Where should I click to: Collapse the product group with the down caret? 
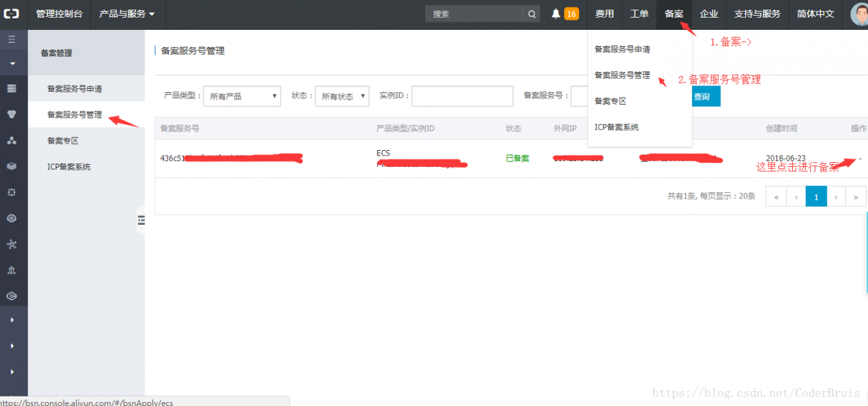coord(12,64)
